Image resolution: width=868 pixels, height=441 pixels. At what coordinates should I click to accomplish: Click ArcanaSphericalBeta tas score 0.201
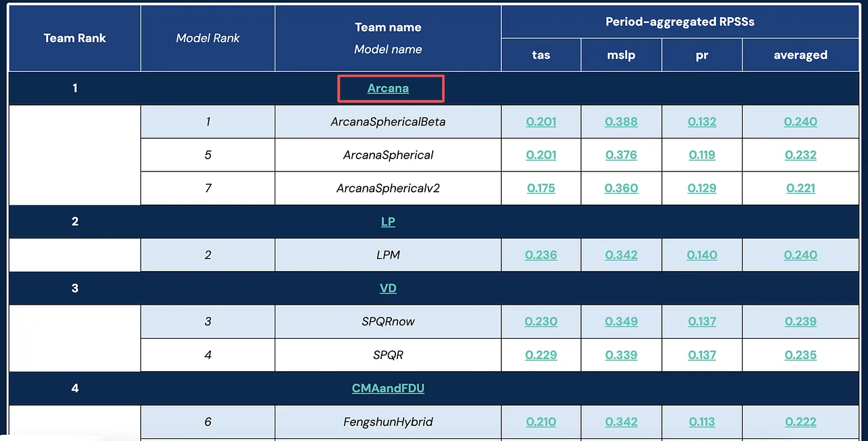click(541, 122)
